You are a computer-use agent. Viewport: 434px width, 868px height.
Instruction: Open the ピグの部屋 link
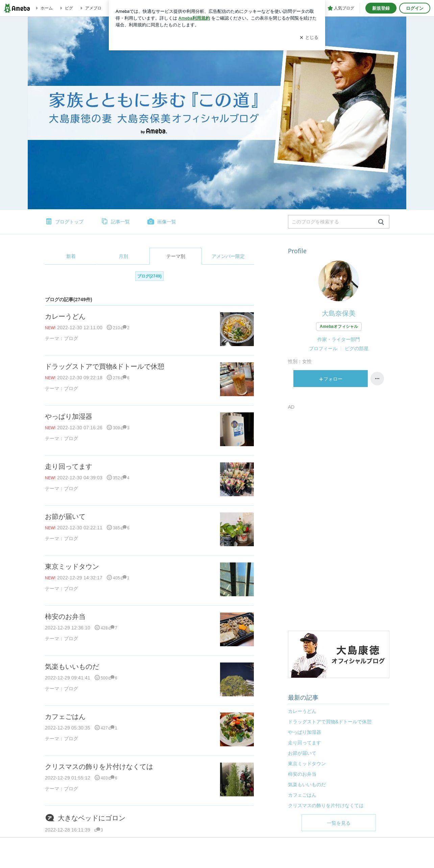(357, 348)
